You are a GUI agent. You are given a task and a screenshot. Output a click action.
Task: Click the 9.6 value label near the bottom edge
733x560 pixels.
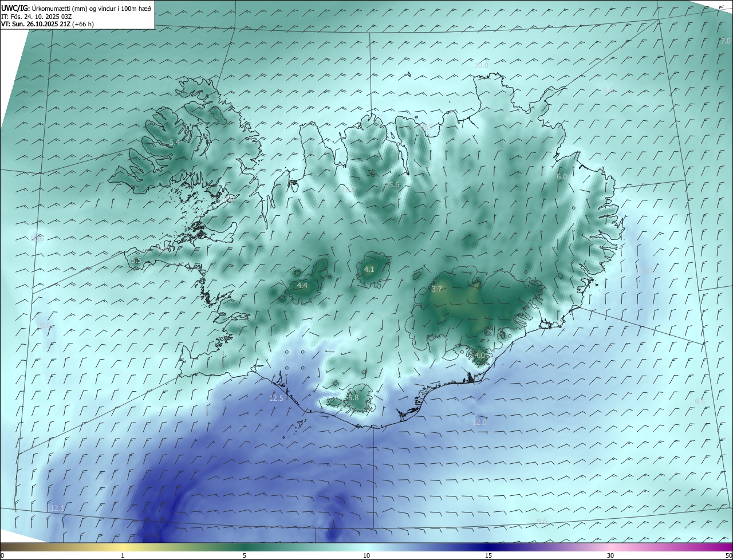click(542, 520)
